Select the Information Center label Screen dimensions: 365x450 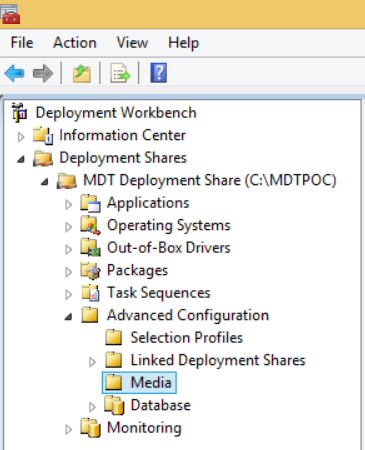(122, 135)
